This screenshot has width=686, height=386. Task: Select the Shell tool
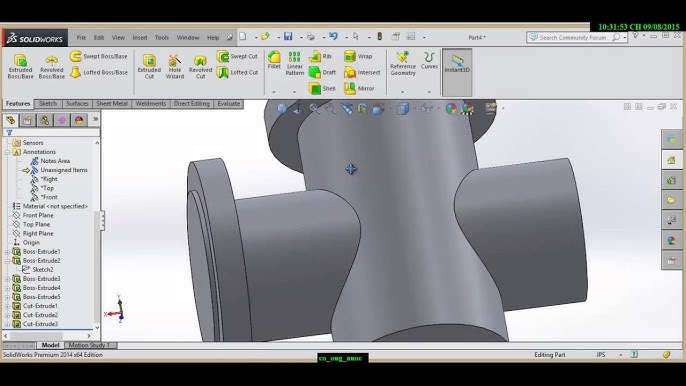click(x=322, y=88)
